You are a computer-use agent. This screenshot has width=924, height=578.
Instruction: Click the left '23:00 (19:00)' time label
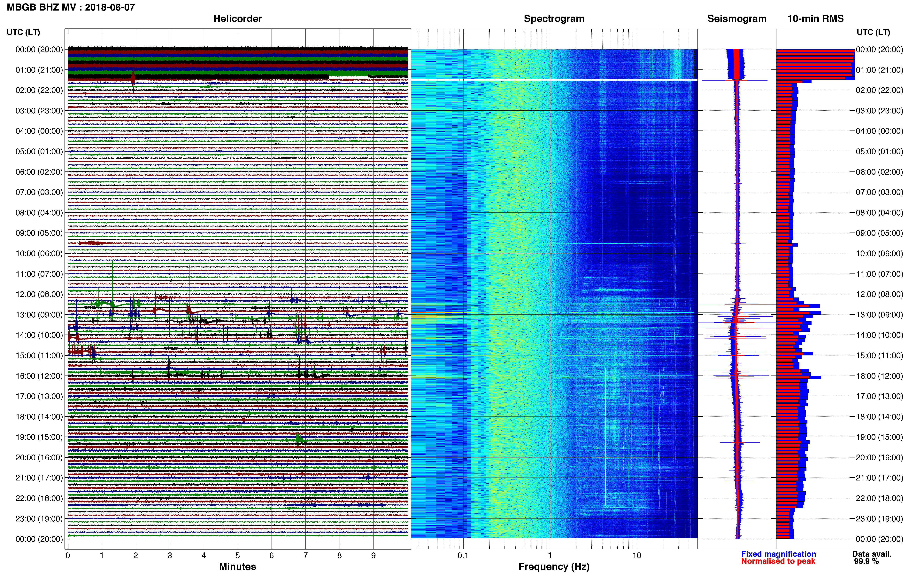click(39, 519)
